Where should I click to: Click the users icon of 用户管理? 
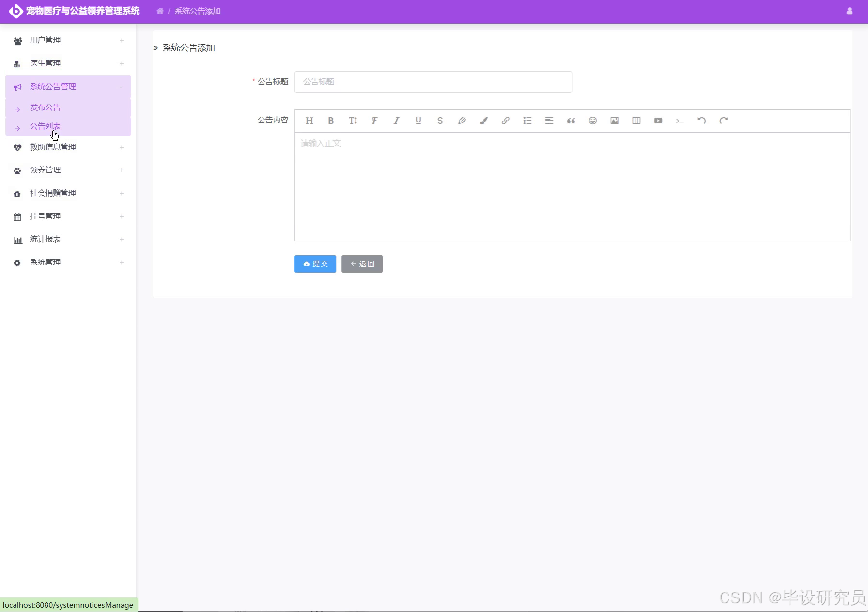(17, 41)
